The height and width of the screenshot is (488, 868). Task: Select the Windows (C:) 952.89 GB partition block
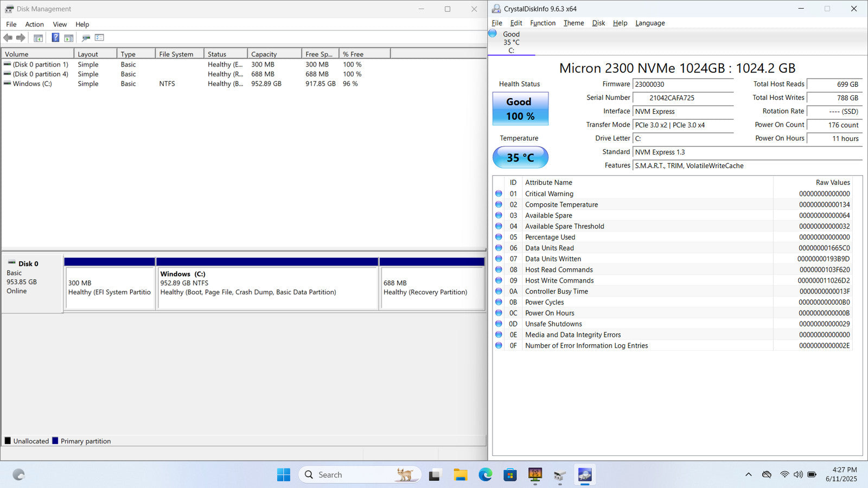coord(267,283)
